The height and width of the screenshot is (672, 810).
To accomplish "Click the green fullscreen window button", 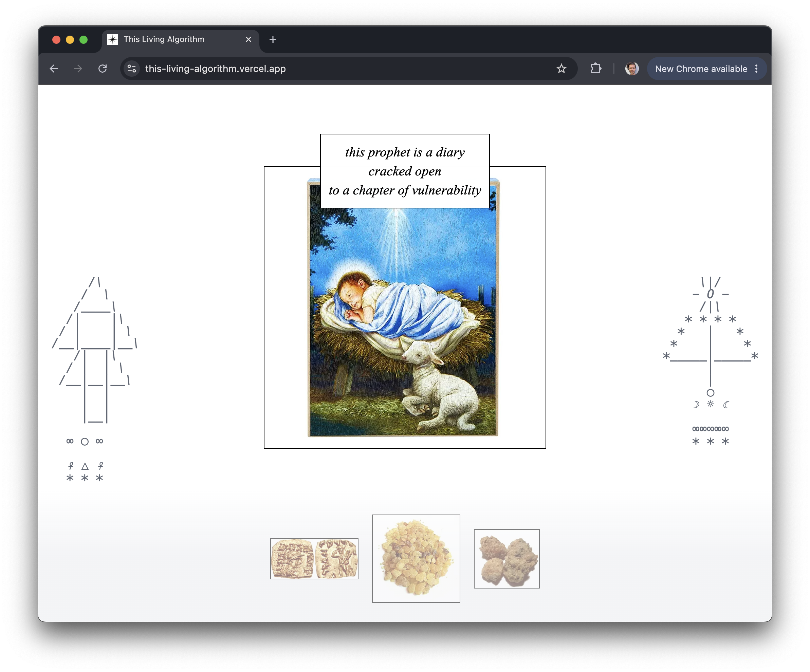I will [83, 39].
